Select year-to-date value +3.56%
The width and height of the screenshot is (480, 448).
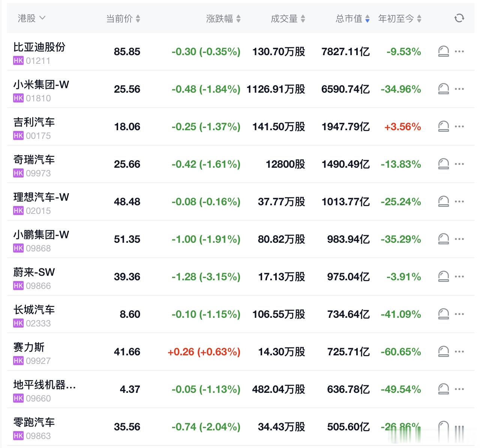(x=402, y=127)
